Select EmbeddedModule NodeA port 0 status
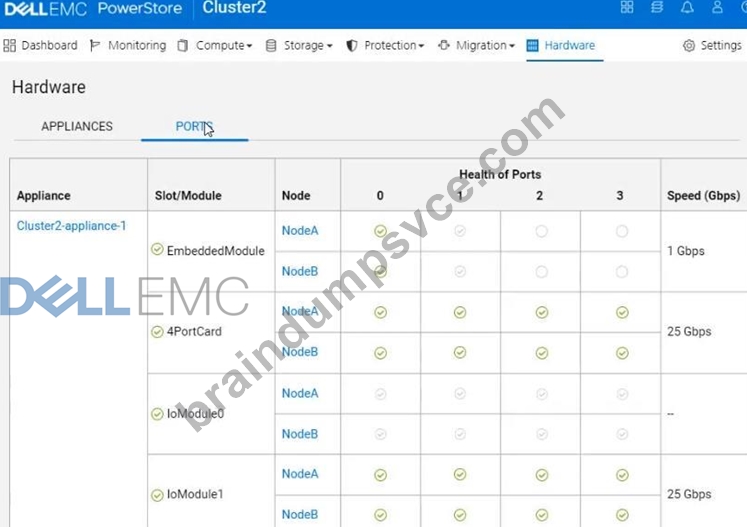Image resolution: width=747 pixels, height=527 pixels. tap(380, 231)
